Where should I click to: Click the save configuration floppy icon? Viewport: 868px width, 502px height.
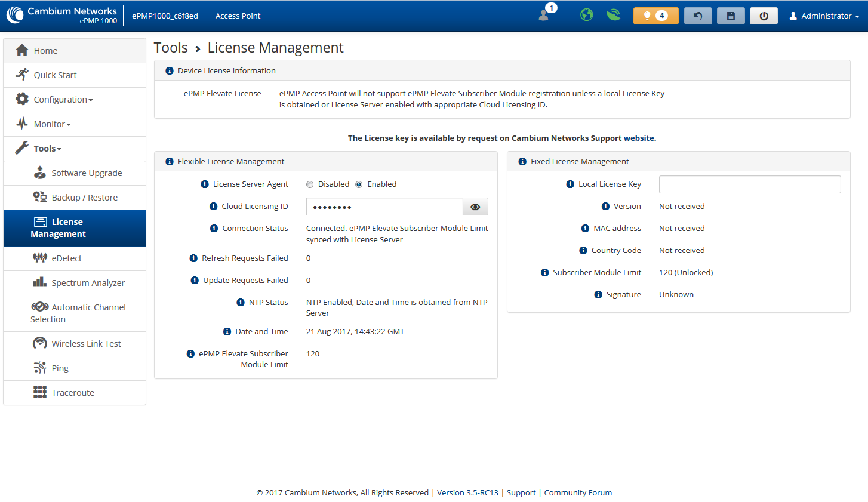[730, 16]
